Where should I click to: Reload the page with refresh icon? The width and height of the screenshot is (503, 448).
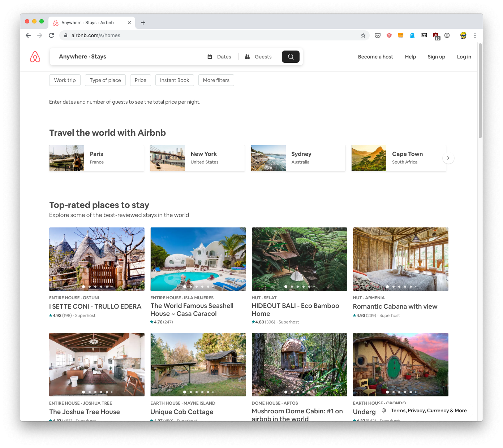click(x=51, y=35)
